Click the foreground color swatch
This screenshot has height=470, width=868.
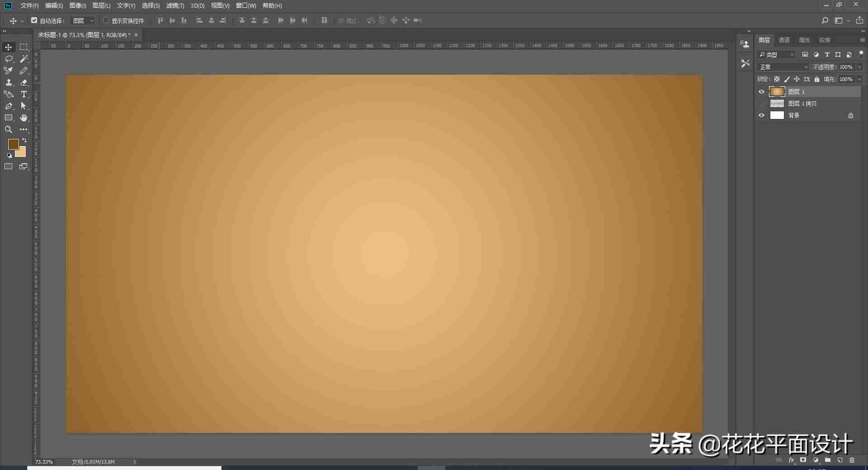click(x=13, y=144)
